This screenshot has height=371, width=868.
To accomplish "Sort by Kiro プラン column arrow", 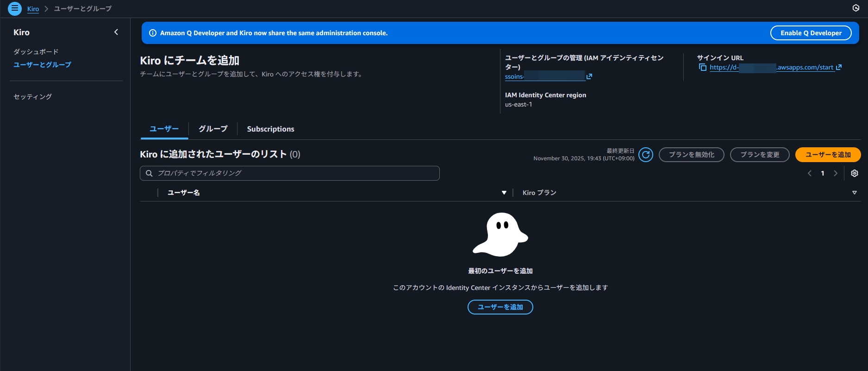I will [855, 193].
